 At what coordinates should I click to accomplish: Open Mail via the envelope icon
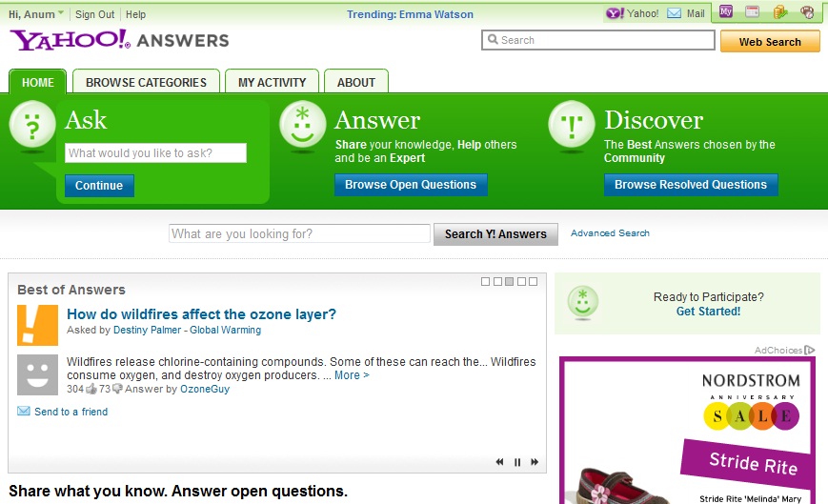point(674,13)
